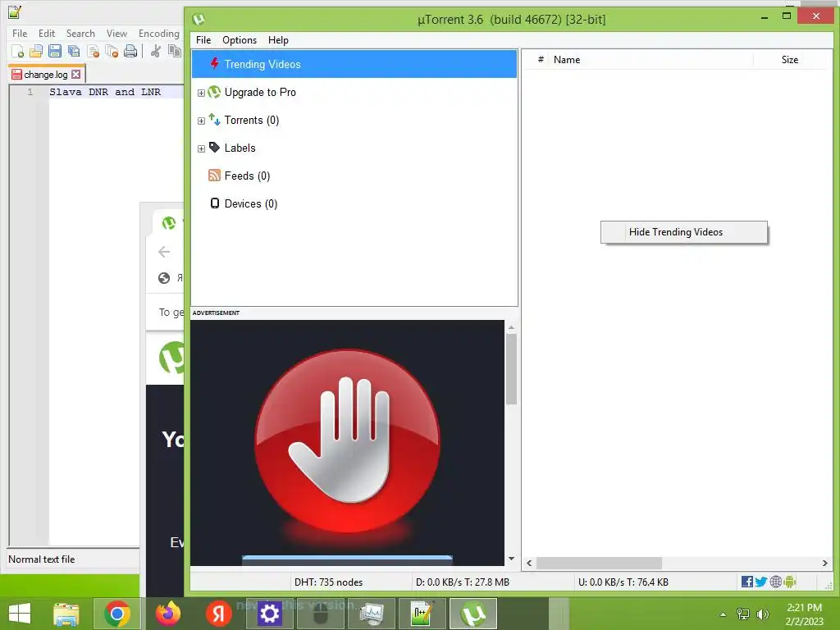
Task: Click the Close All documents icon in Notepad++
Action: pos(112,52)
